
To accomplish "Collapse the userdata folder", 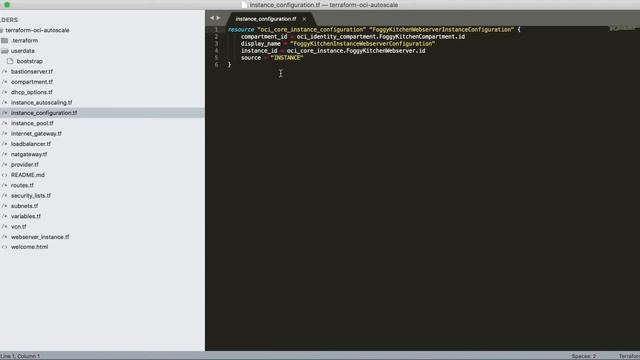I will coord(23,51).
